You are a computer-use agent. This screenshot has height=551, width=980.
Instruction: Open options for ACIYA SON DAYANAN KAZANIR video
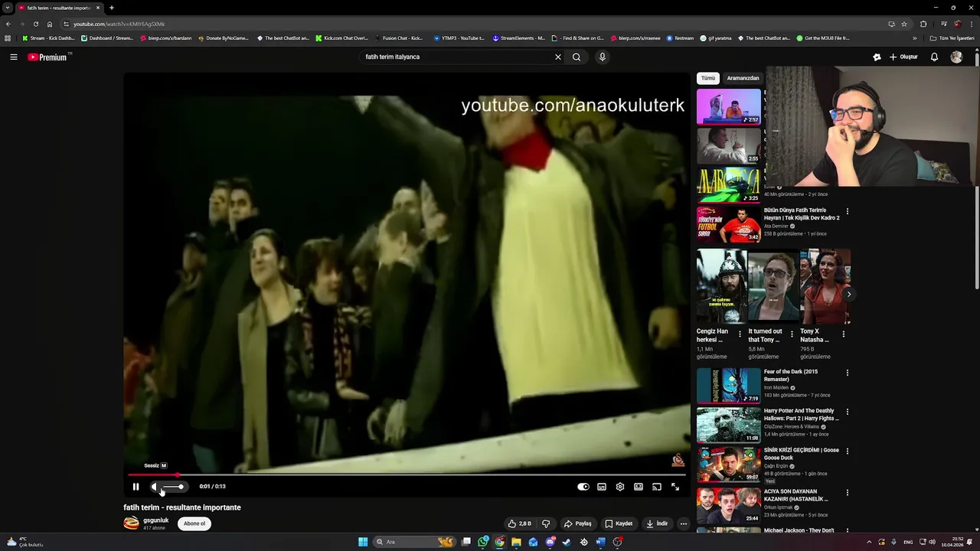847,493
